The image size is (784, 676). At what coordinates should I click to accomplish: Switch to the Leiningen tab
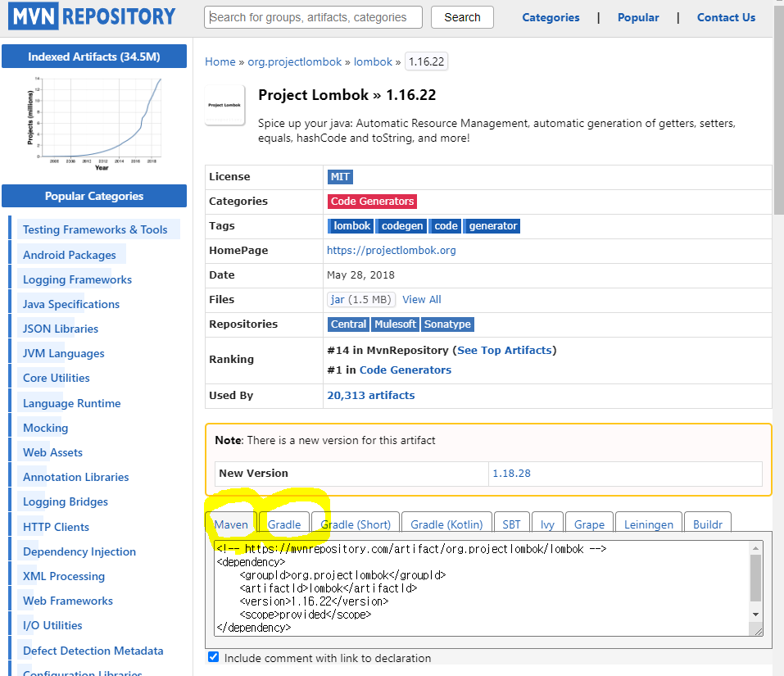[x=649, y=524]
